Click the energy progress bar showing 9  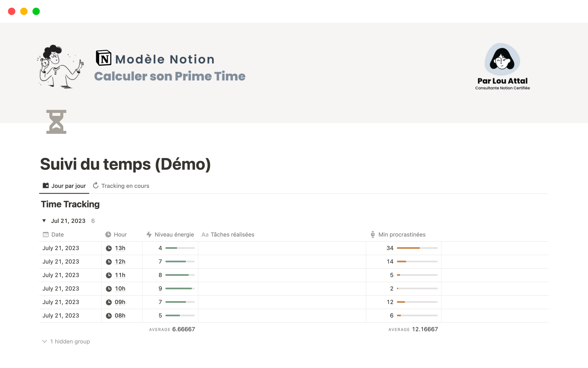(180, 289)
